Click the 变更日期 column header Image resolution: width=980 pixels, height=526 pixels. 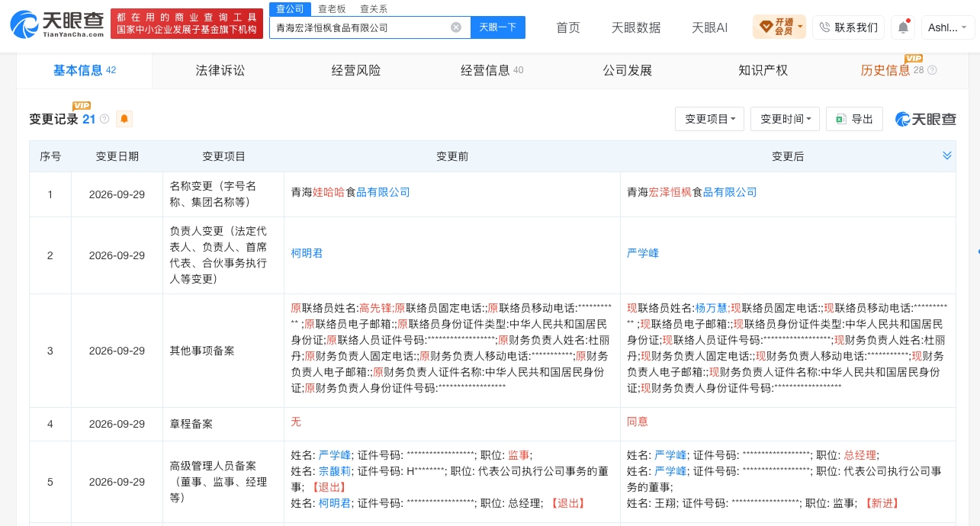117,156
